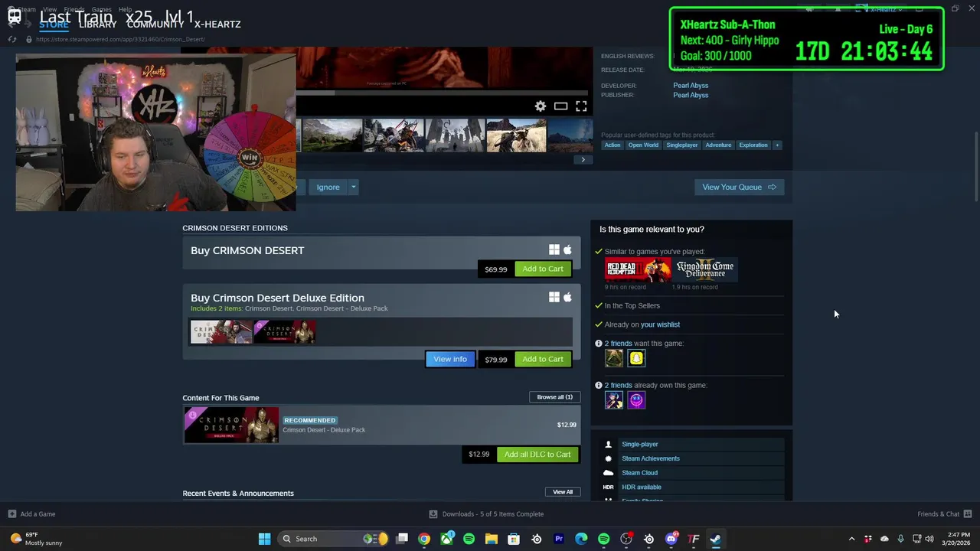Image resolution: width=980 pixels, height=551 pixels.
Task: Click the Single-player feature icon
Action: click(609, 444)
